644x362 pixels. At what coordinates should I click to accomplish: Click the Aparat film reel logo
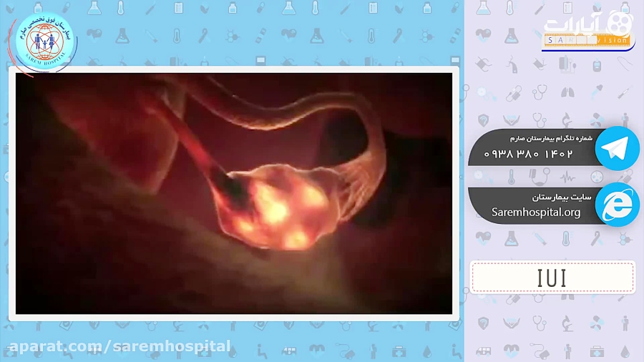click(620, 23)
